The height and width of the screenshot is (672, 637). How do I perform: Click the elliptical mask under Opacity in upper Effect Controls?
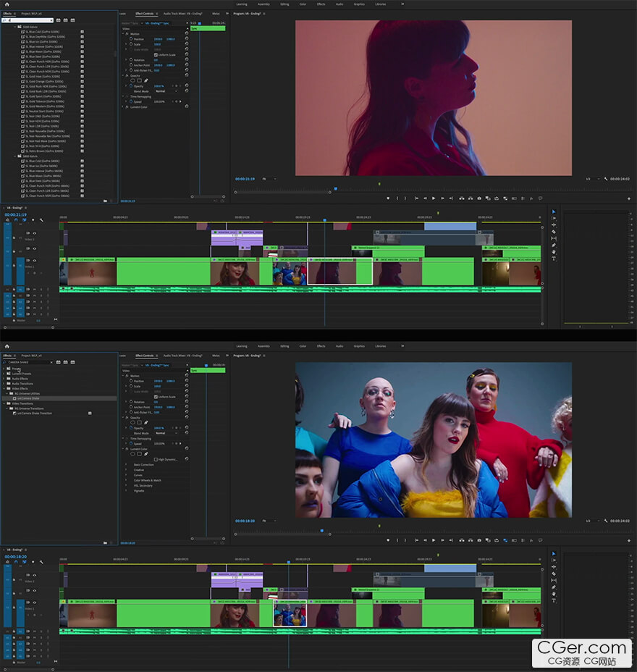(132, 80)
